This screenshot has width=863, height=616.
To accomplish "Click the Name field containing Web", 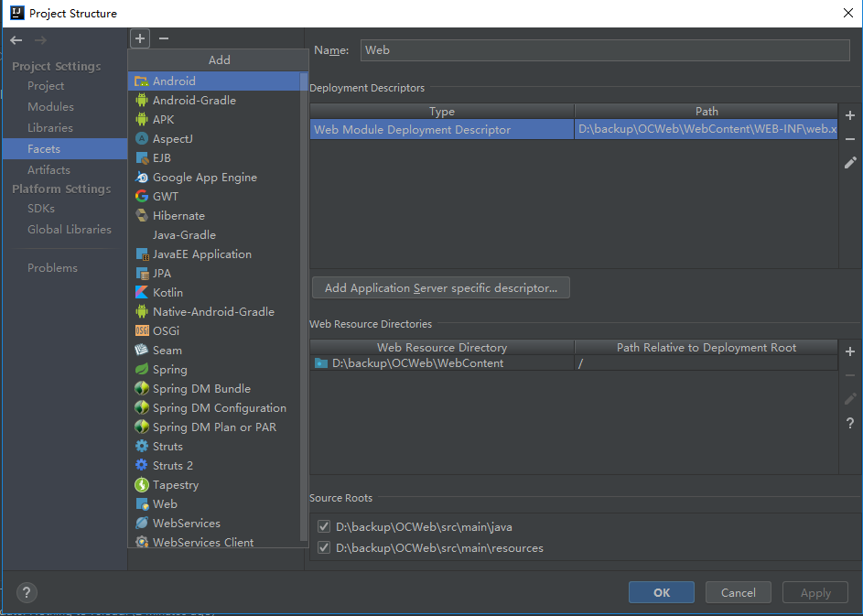I will coord(605,50).
